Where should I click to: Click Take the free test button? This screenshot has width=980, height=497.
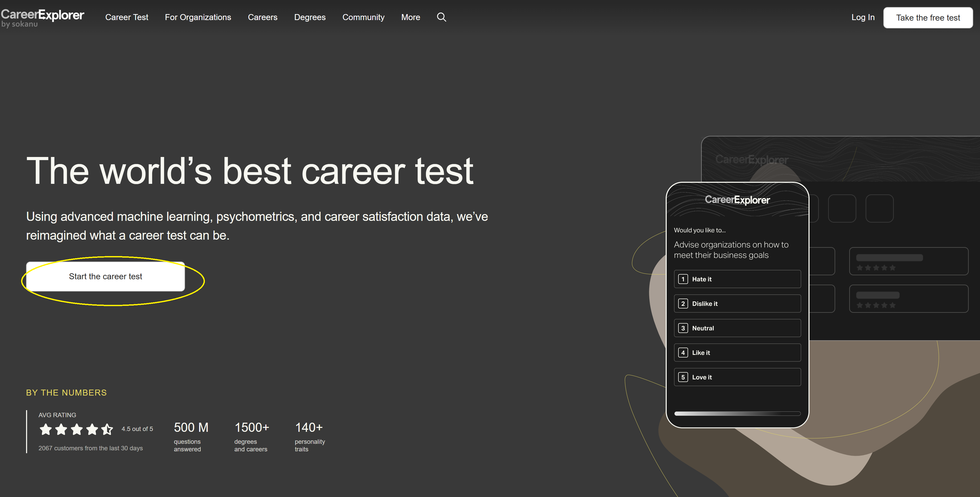pyautogui.click(x=928, y=17)
